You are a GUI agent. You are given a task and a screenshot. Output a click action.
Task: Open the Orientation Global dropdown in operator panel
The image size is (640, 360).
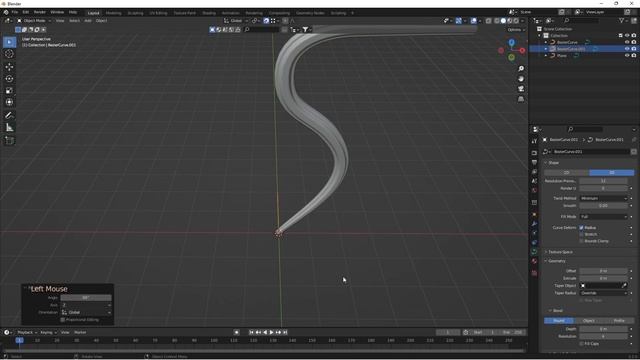[86, 312]
